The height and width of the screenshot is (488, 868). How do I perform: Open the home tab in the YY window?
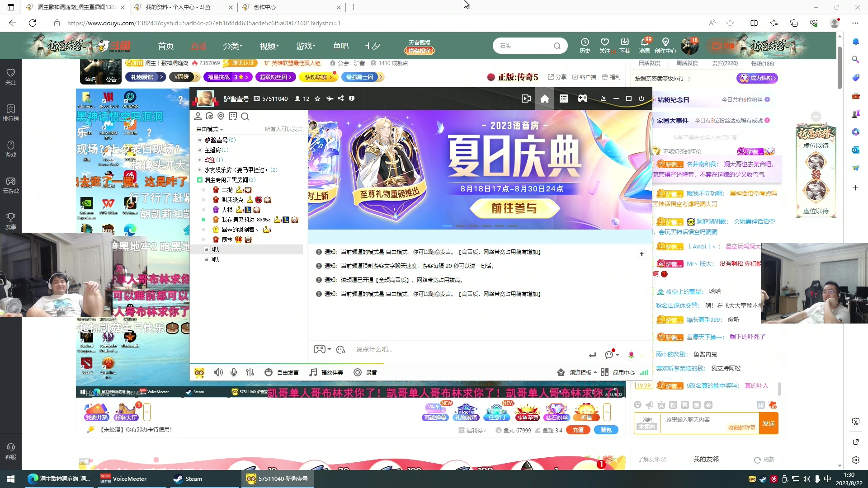tap(545, 99)
